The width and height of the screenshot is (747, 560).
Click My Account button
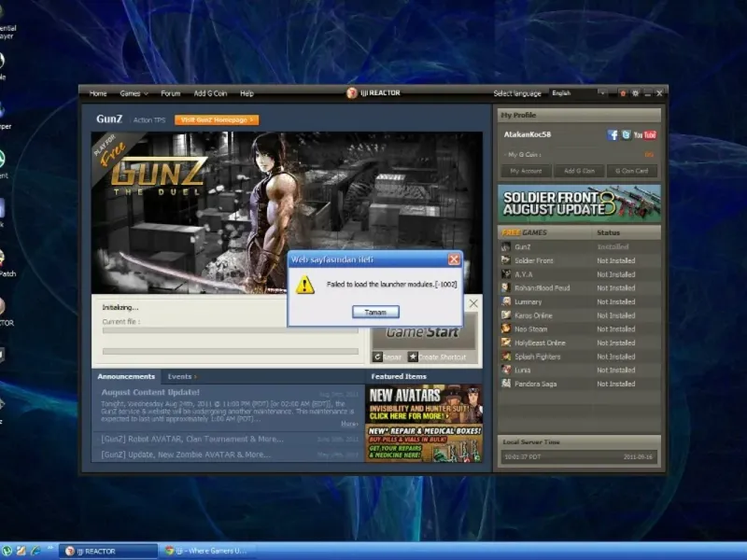click(526, 171)
